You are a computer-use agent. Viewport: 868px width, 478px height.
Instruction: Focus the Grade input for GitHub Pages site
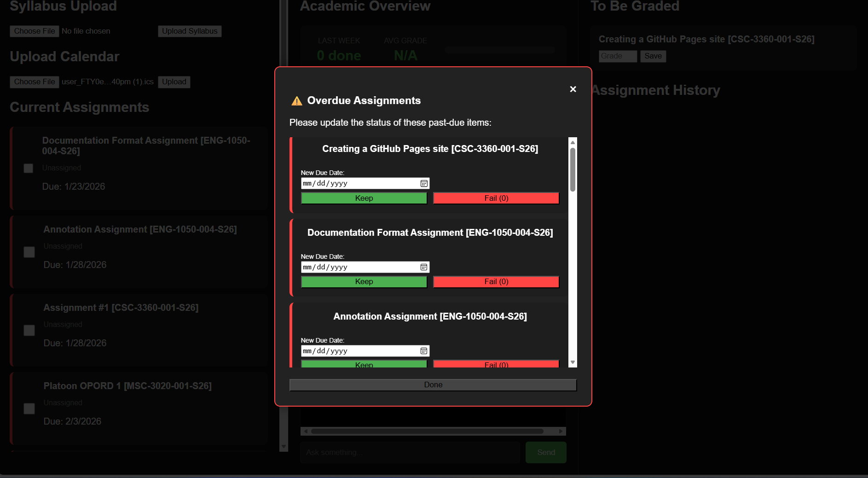pyautogui.click(x=618, y=56)
